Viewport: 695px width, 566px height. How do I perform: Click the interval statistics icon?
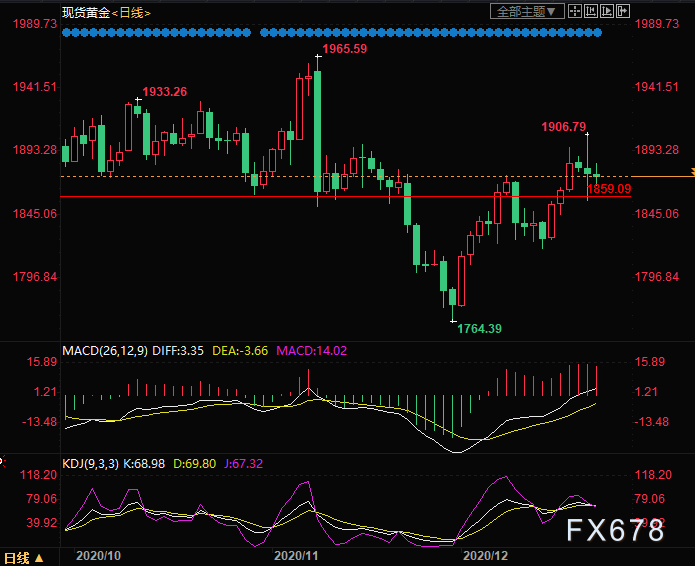[590, 12]
